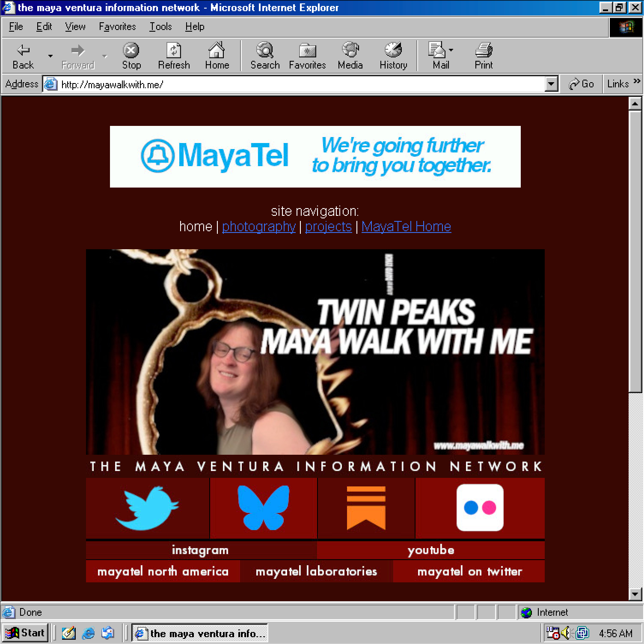Screen dimensions: 644x644
Task: Open the Favorites menu
Action: point(117,27)
